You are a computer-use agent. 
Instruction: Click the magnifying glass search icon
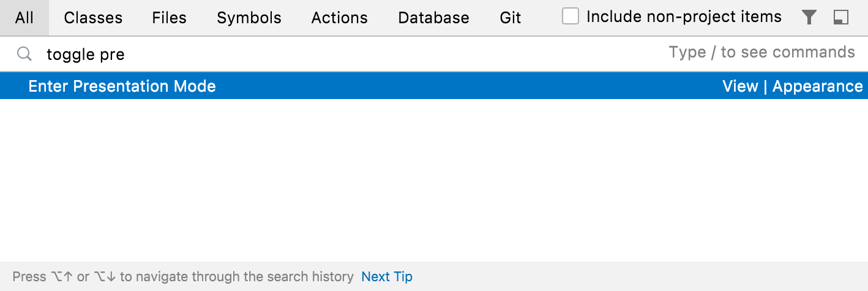click(x=24, y=54)
